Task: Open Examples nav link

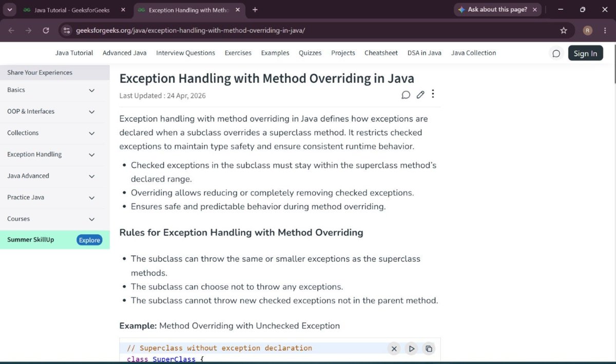Action: (x=275, y=53)
